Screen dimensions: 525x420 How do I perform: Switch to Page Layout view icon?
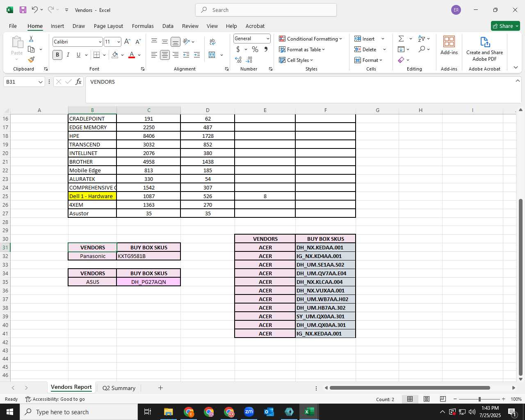tap(427, 399)
